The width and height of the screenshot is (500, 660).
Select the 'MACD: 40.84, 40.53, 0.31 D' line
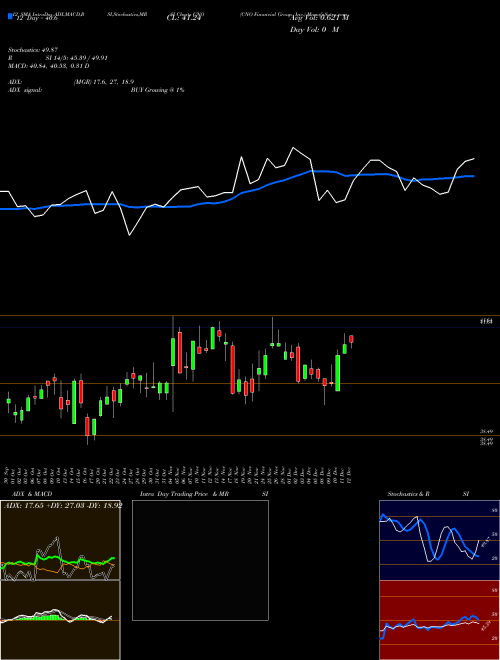pos(49,66)
